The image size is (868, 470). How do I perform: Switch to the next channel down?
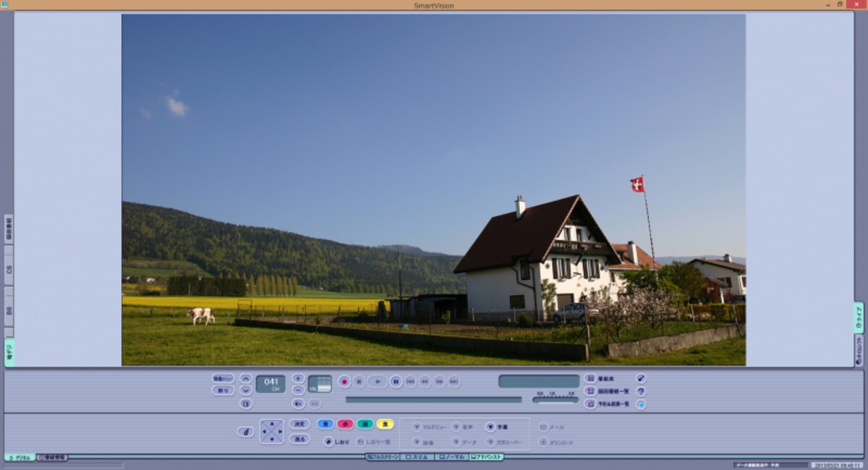point(246,390)
